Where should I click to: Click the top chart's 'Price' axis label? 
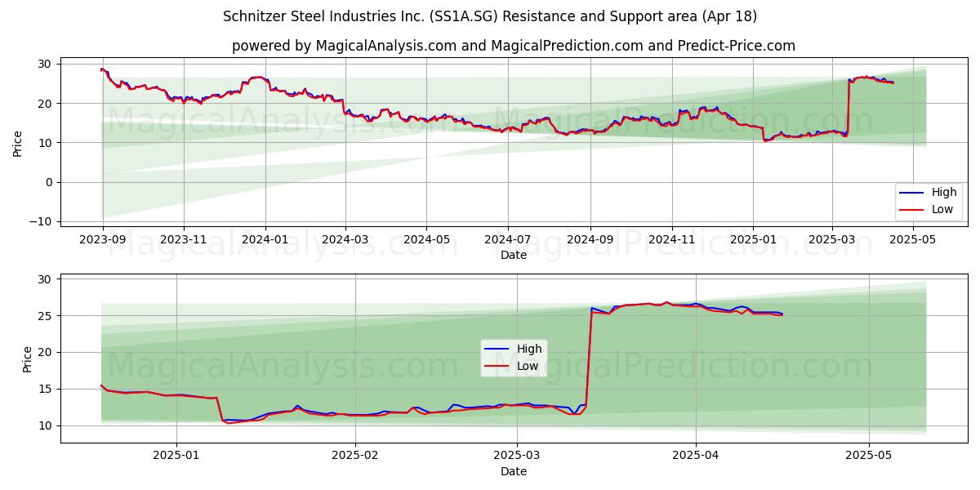(18, 142)
